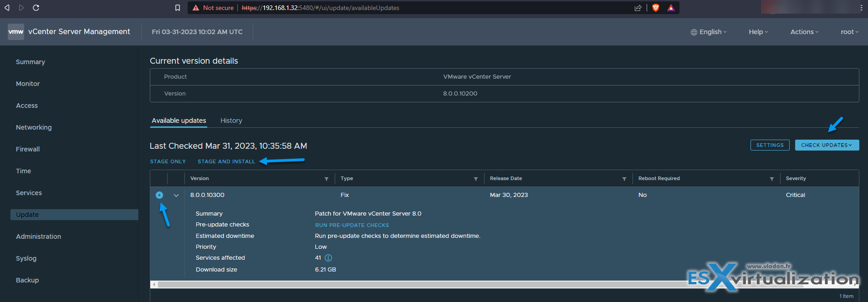The width and height of the screenshot is (868, 302).
Task: Click the SETTINGS button
Action: click(x=770, y=145)
